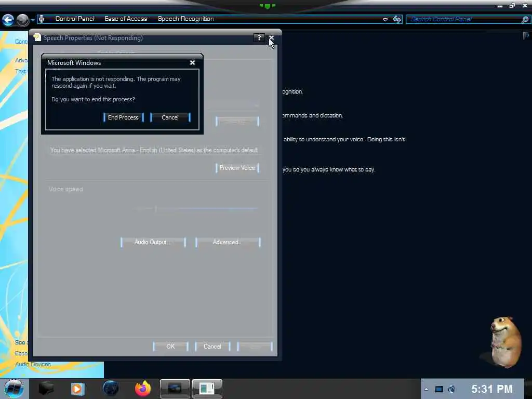The image size is (532, 399).
Task: Click OK at the bottom of Speech Properties
Action: pos(170,347)
